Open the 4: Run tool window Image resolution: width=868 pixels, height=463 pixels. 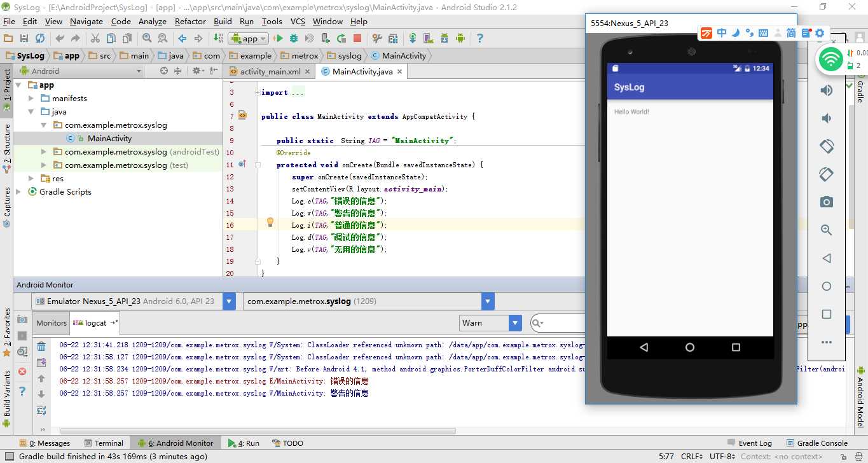click(244, 443)
